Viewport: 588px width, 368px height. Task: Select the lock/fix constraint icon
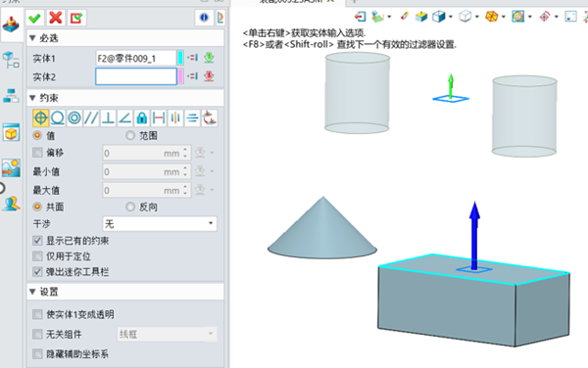coord(142,117)
